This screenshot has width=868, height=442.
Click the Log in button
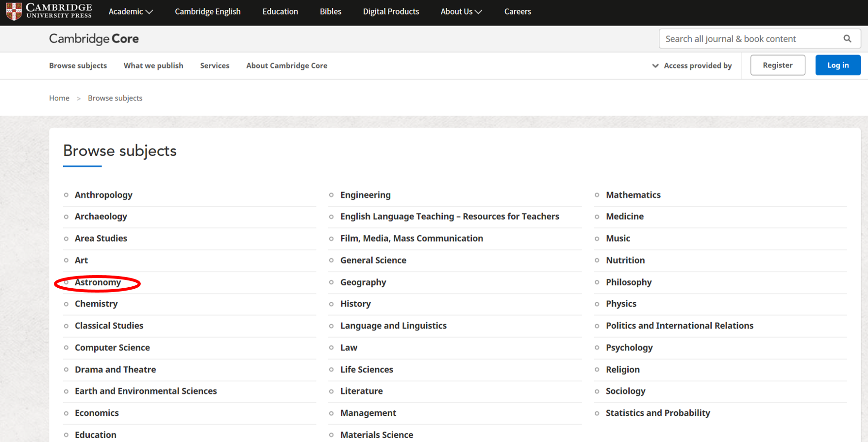tap(838, 65)
